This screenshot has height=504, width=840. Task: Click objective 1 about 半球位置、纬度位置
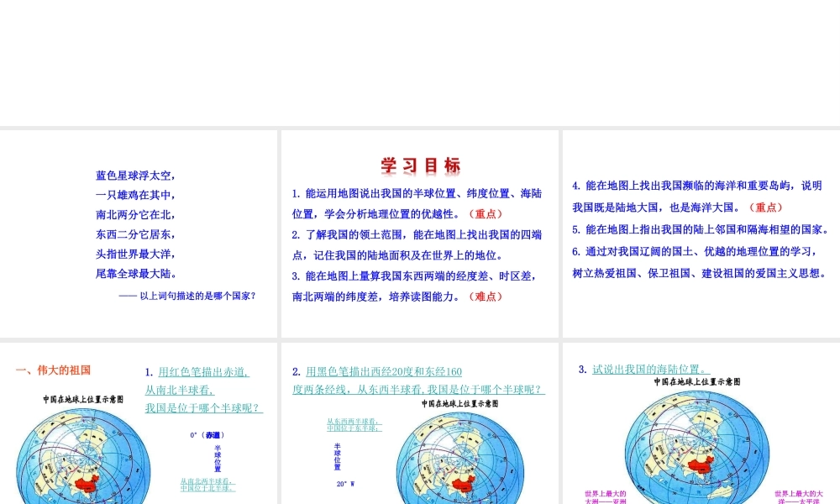pyautogui.click(x=417, y=203)
